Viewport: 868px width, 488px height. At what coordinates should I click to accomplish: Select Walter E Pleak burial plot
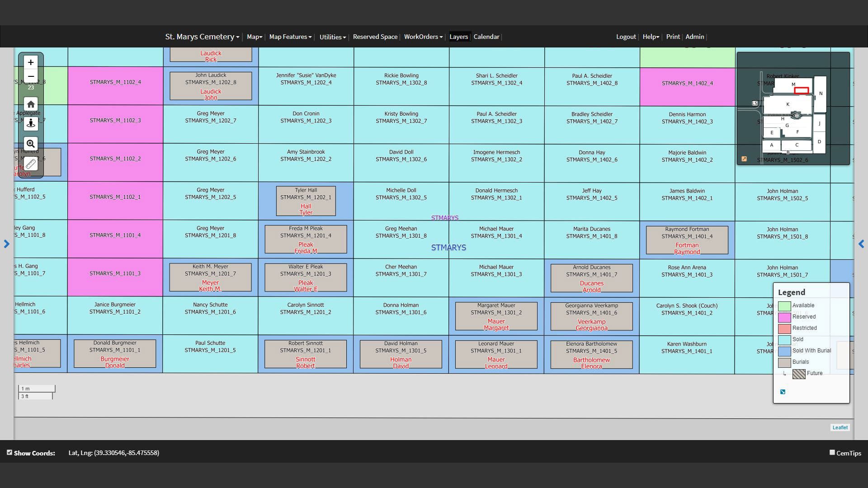pyautogui.click(x=306, y=277)
